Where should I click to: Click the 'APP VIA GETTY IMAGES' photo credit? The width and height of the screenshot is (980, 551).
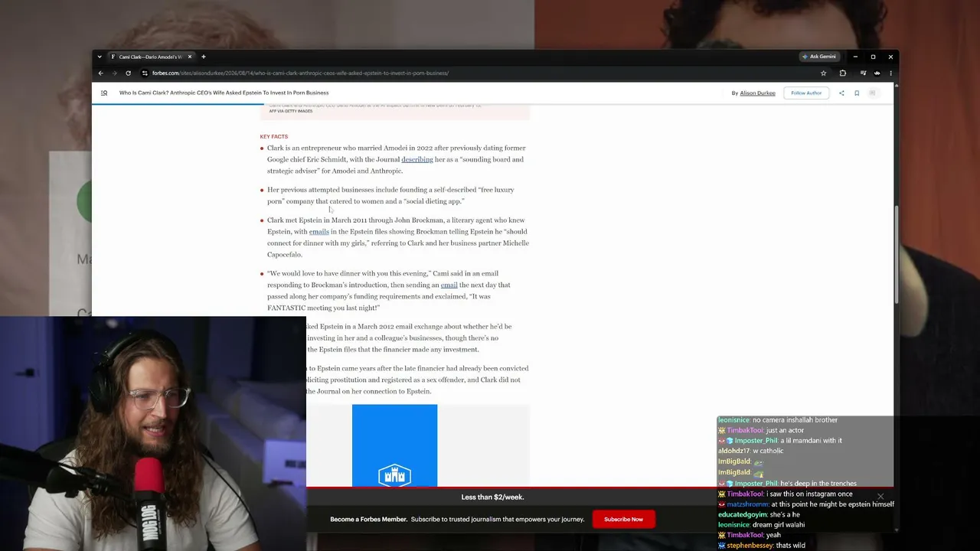[291, 112]
